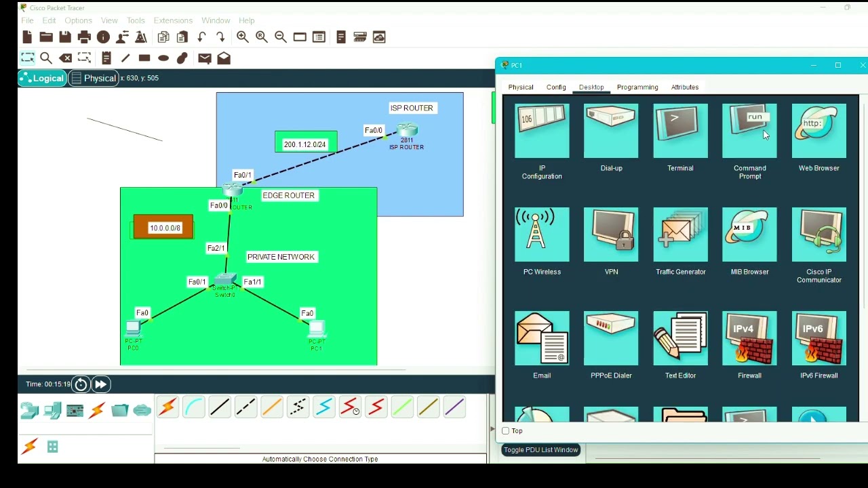Open the Edit menu

click(50, 21)
